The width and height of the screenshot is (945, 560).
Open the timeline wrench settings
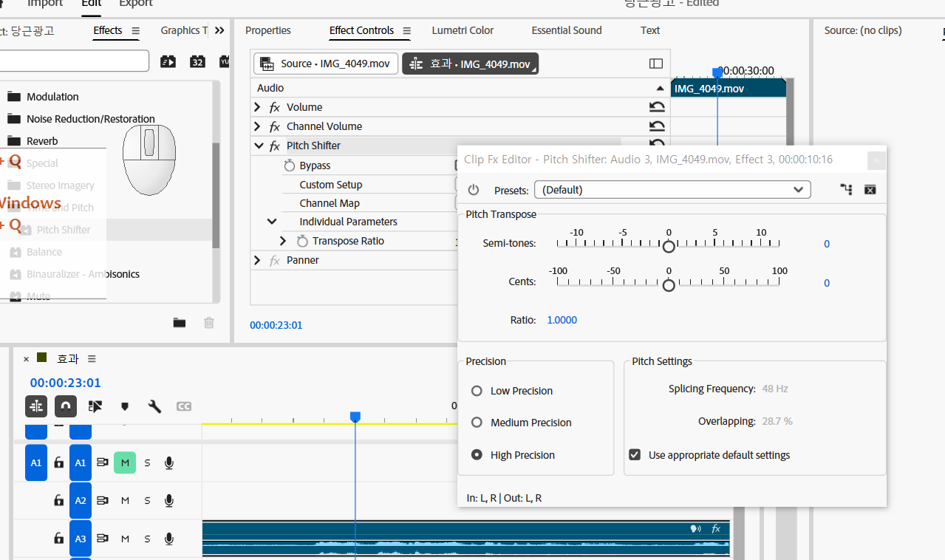[154, 406]
